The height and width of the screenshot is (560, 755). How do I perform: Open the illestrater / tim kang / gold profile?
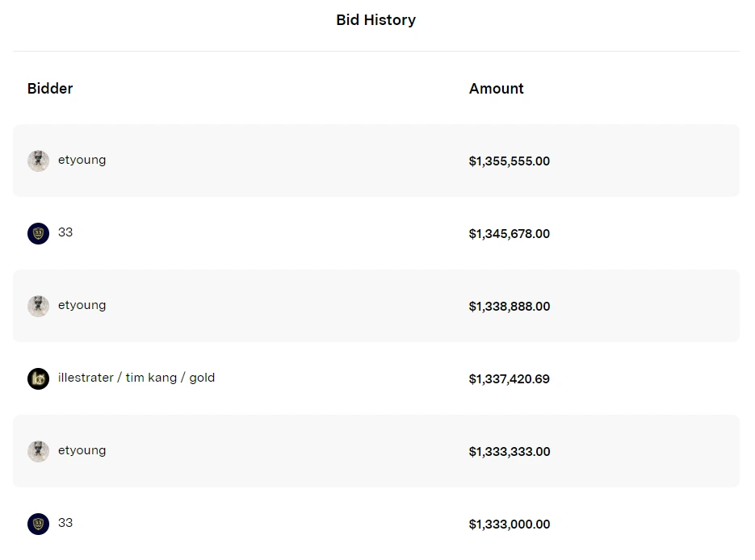[x=136, y=378]
